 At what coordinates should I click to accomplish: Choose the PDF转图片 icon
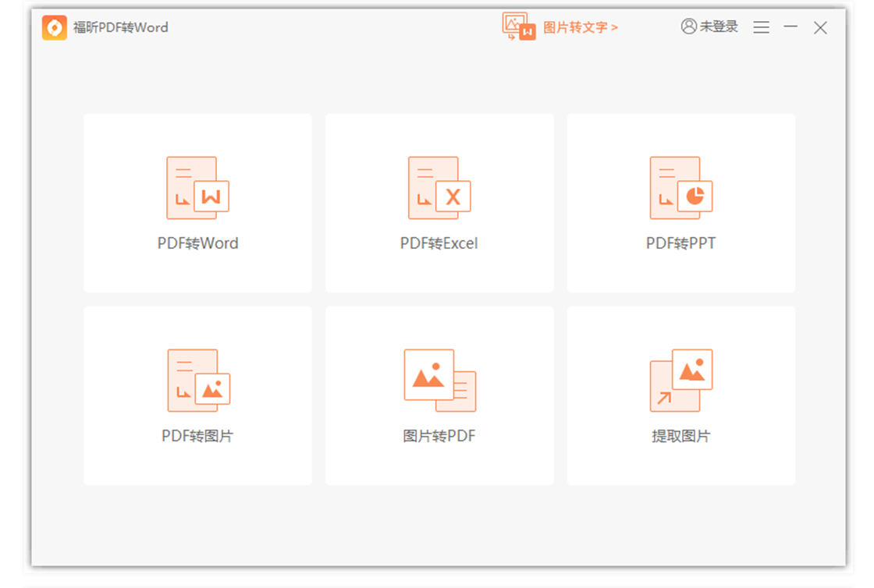(198, 381)
